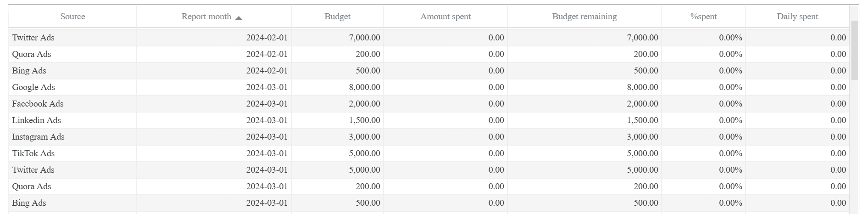Sort by the Daily spent header
This screenshot has width=868, height=214.
(797, 17)
